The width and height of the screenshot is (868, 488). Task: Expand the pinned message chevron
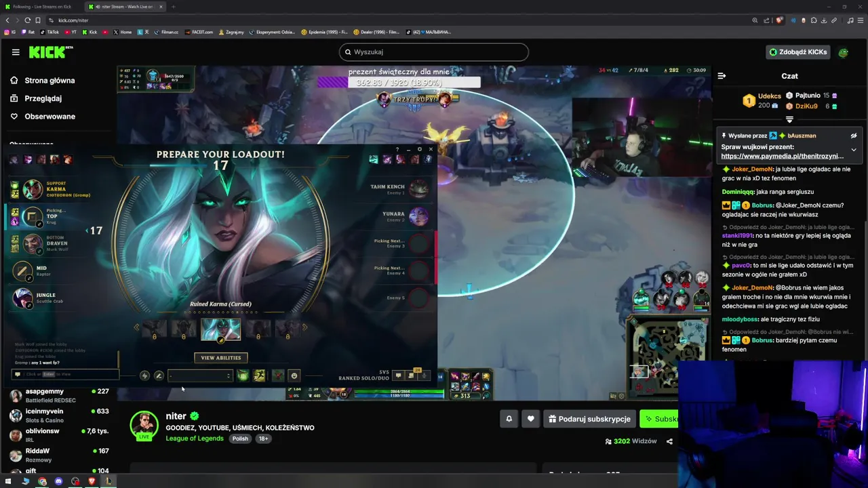(x=854, y=150)
